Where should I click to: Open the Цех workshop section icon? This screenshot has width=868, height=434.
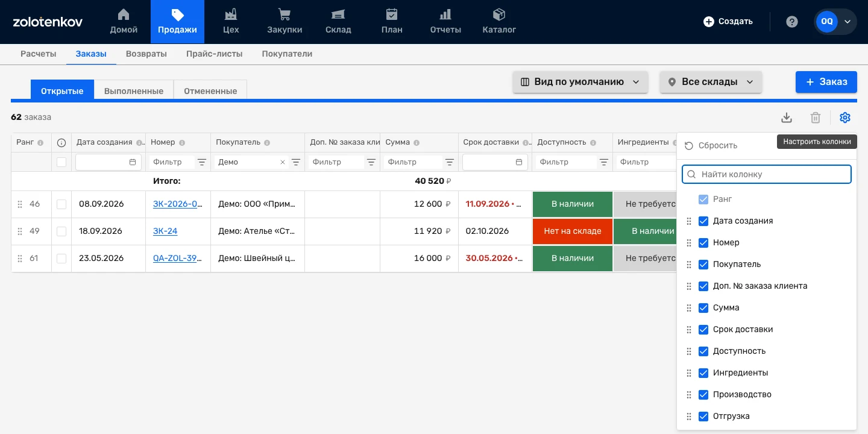230,14
